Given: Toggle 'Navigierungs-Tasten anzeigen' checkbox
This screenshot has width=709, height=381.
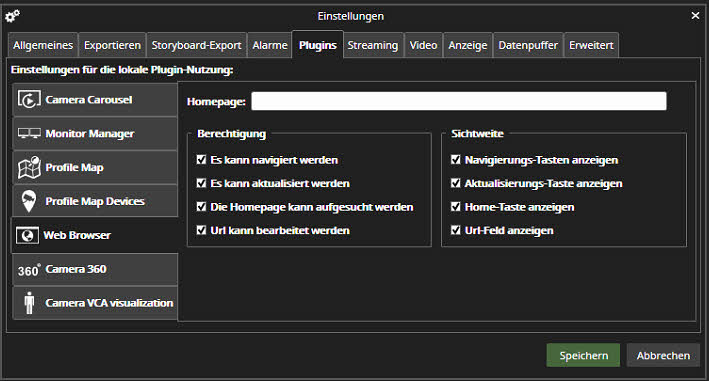Looking at the screenshot, I should [x=455, y=160].
